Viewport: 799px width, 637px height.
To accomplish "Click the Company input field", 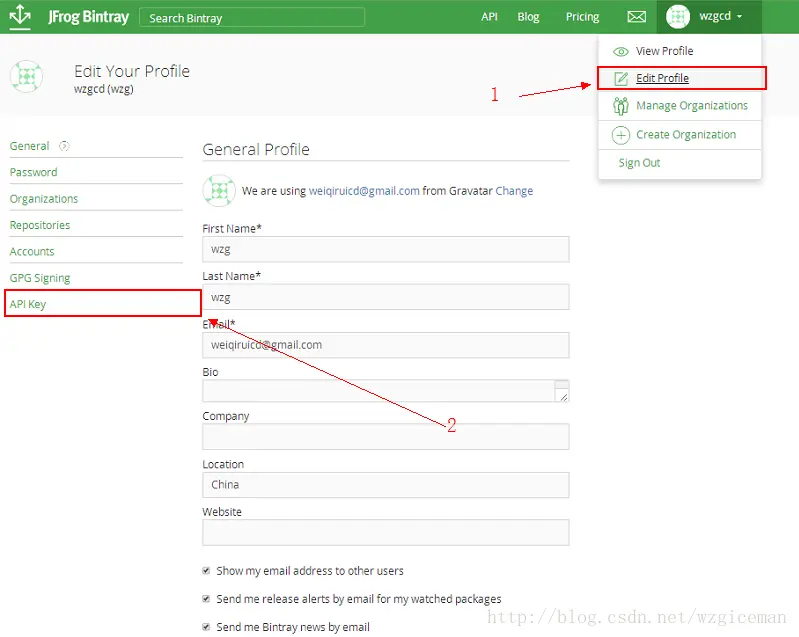I will click(386, 437).
